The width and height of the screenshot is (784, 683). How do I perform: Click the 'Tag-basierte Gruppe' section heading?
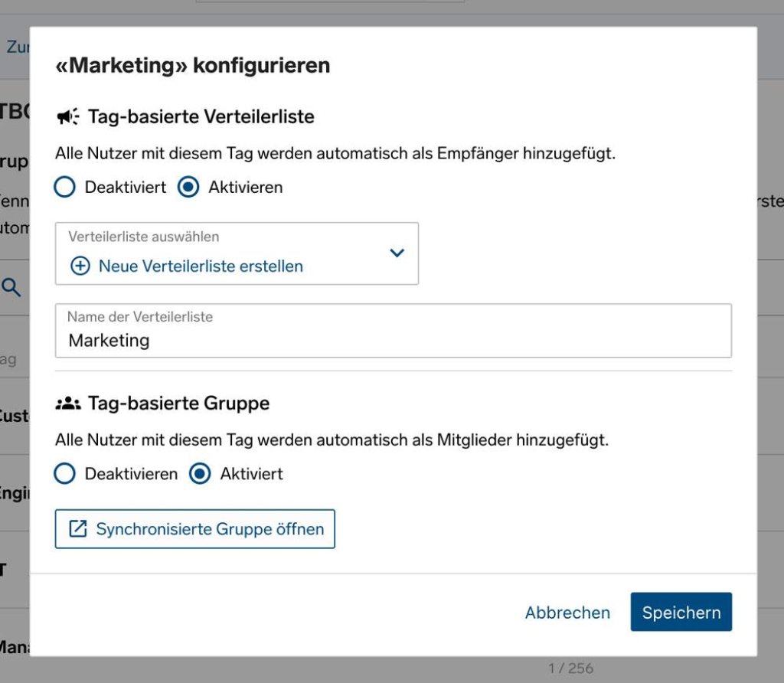[178, 404]
